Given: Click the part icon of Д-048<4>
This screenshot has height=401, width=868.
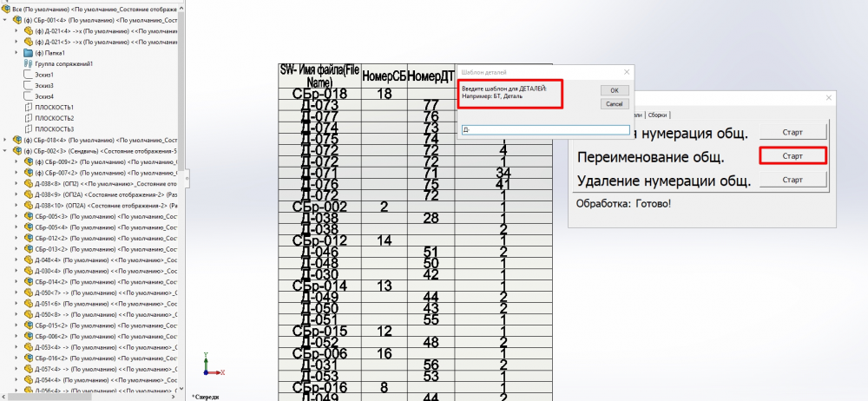Looking at the screenshot, I should coord(29,260).
